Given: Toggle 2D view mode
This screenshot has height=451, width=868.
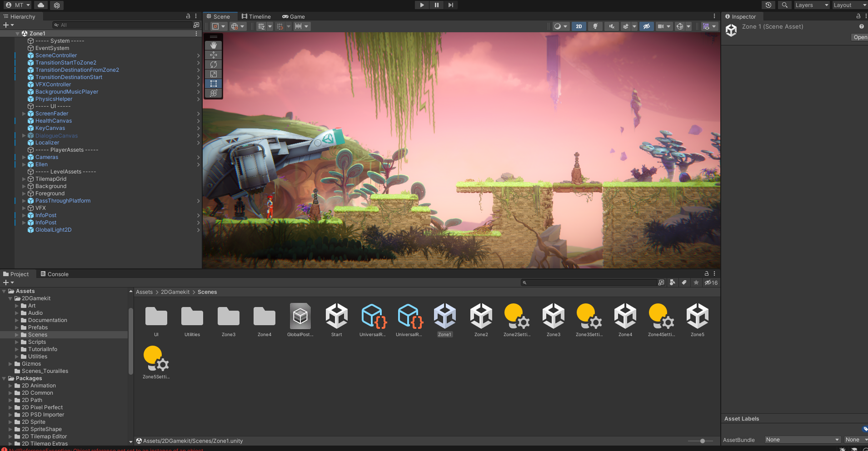Looking at the screenshot, I should tap(579, 26).
